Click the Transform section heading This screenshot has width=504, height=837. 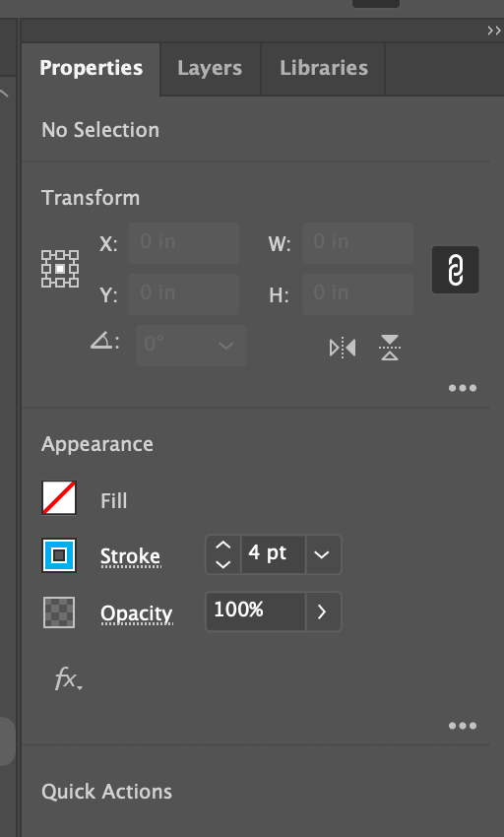pos(91,198)
